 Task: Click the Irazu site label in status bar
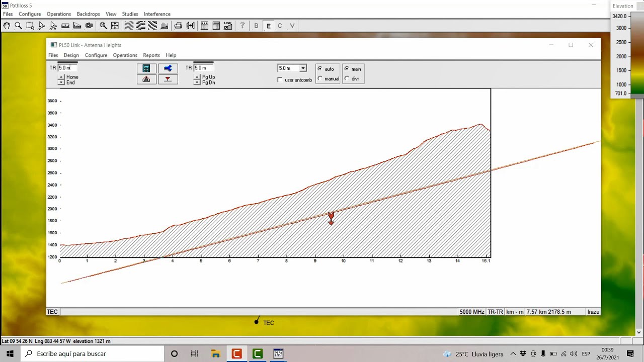pyautogui.click(x=593, y=312)
